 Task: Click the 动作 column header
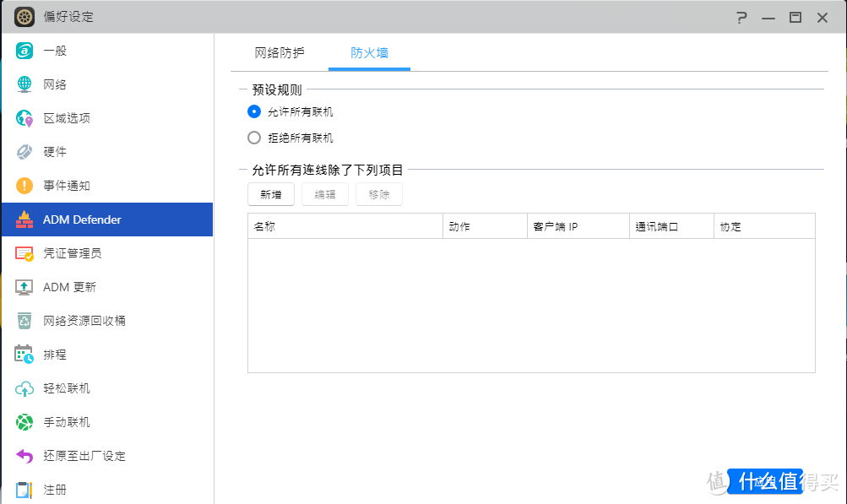(x=485, y=226)
